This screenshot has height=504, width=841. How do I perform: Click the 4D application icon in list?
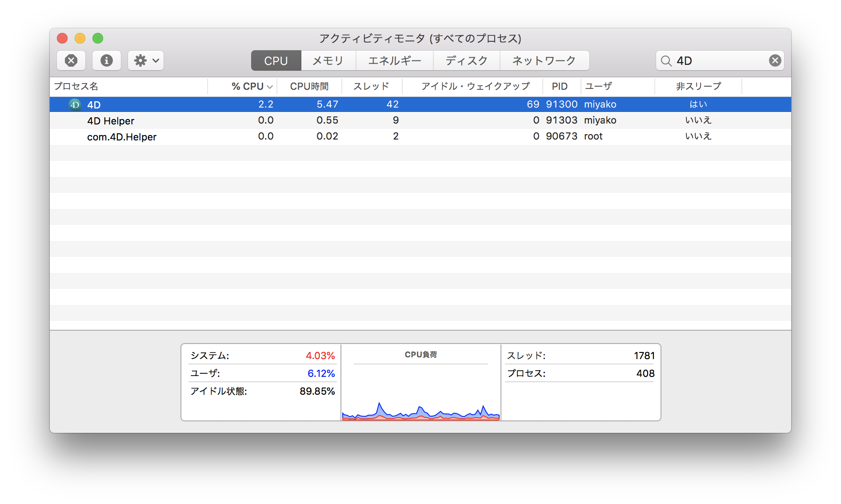(75, 104)
